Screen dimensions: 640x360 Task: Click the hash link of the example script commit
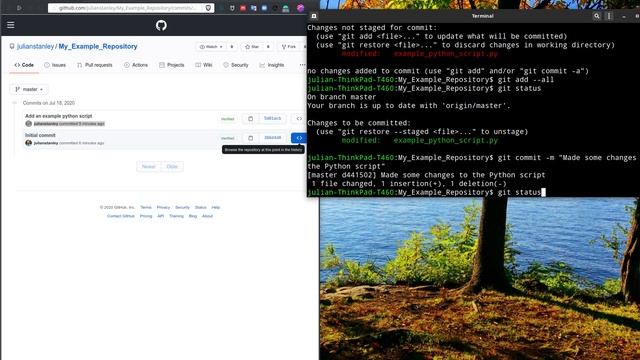273,118
